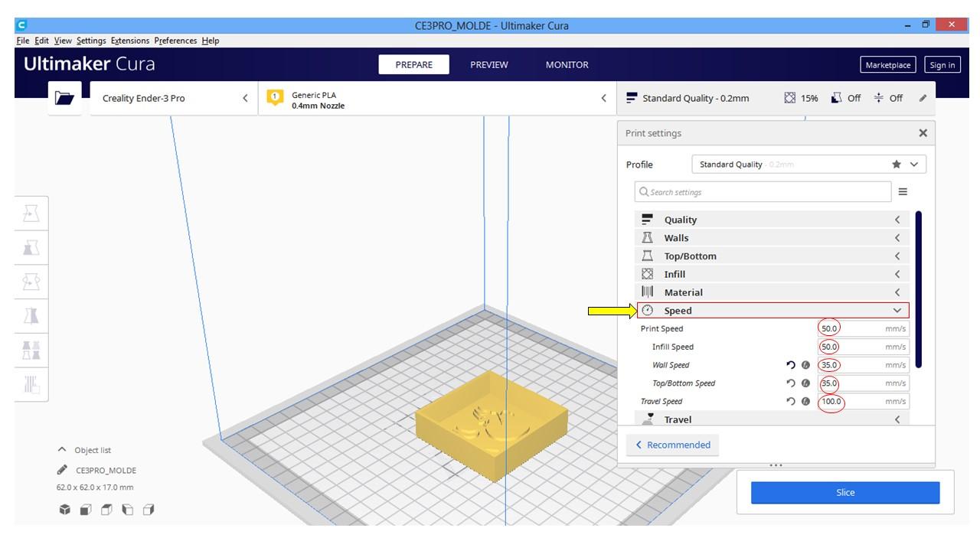Click the Top/Bottom Speed value field

click(863, 383)
